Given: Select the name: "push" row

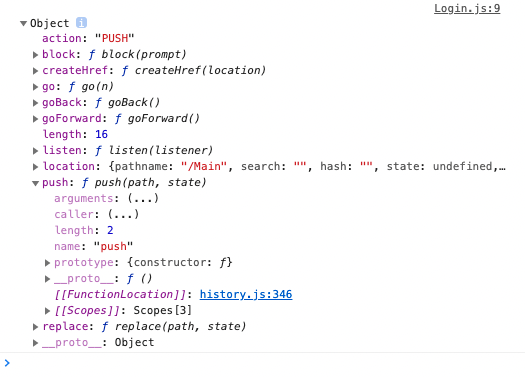Looking at the screenshot, I should click(94, 246).
